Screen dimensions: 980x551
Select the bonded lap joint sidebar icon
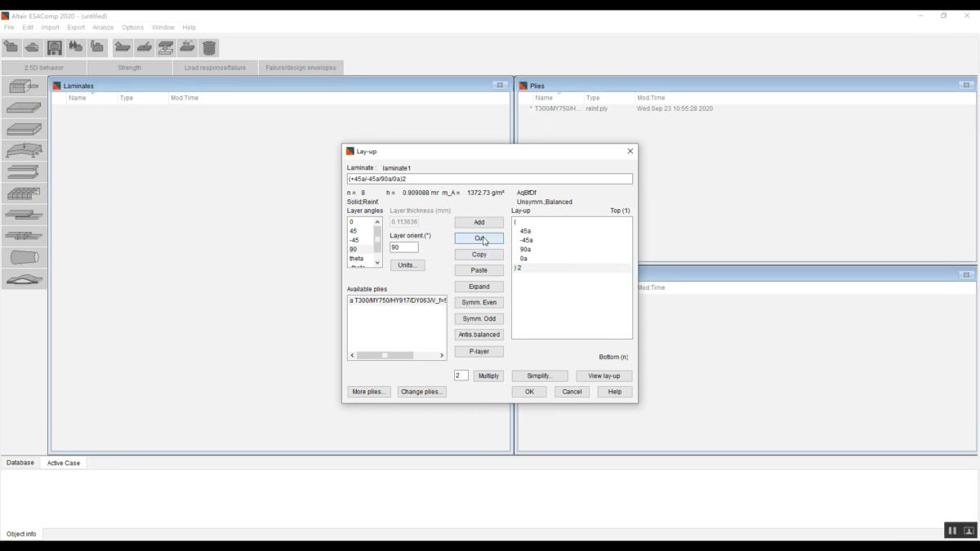point(24,215)
